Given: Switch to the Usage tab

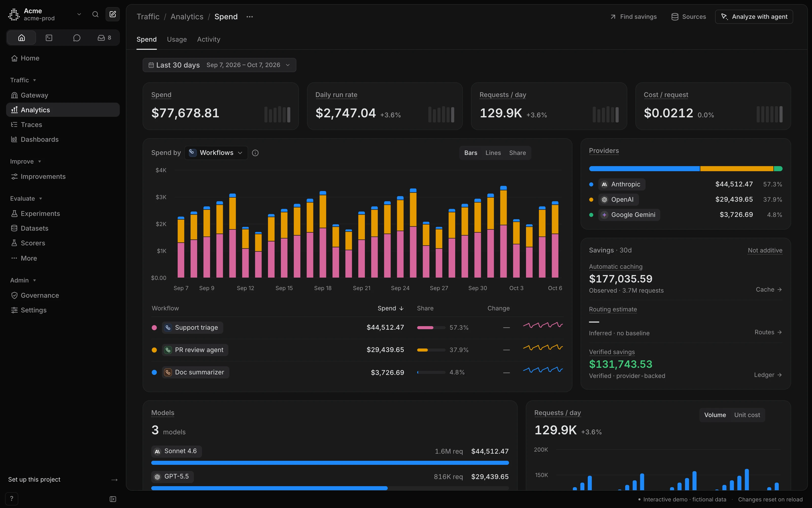Looking at the screenshot, I should coord(177,39).
